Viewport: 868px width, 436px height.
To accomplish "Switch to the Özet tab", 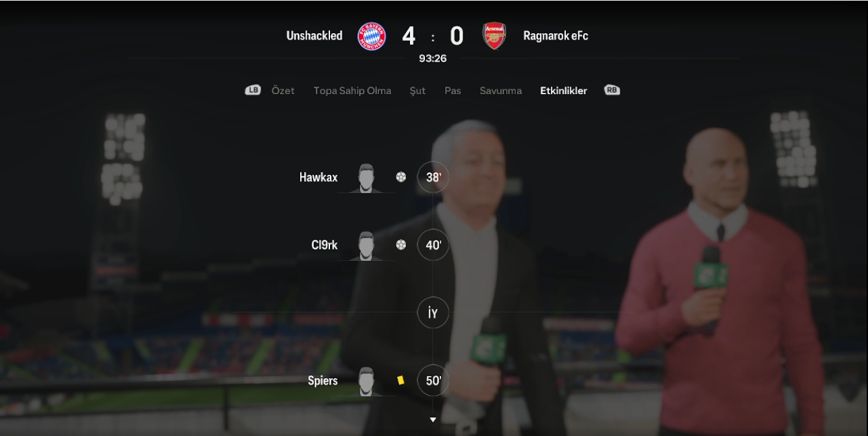I will [283, 90].
